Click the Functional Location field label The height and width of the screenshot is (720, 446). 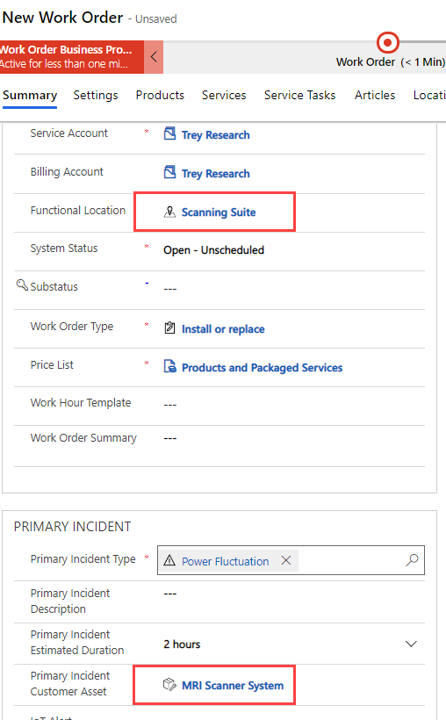tap(78, 210)
